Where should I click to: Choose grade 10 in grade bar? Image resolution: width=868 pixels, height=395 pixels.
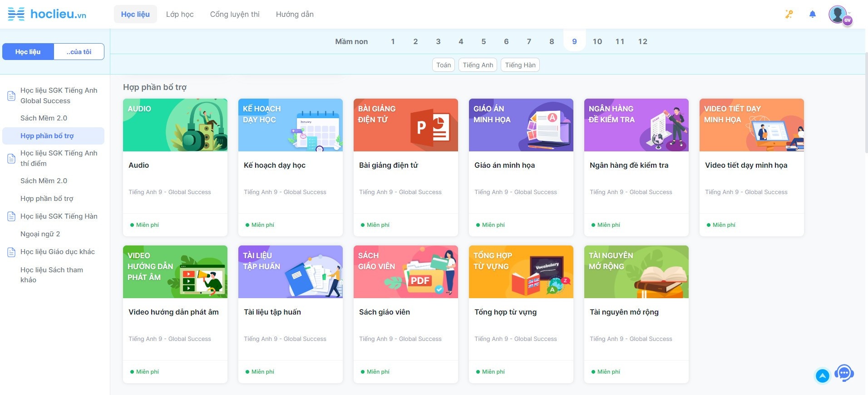pos(597,41)
